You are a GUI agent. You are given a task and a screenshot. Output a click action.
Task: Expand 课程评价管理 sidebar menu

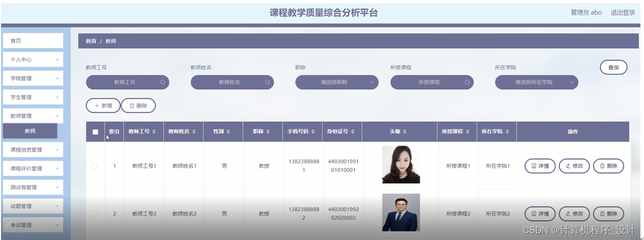[33, 168]
